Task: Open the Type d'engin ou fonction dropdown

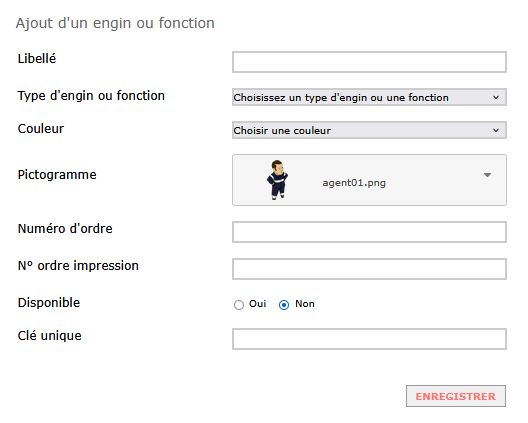Action: pos(369,97)
